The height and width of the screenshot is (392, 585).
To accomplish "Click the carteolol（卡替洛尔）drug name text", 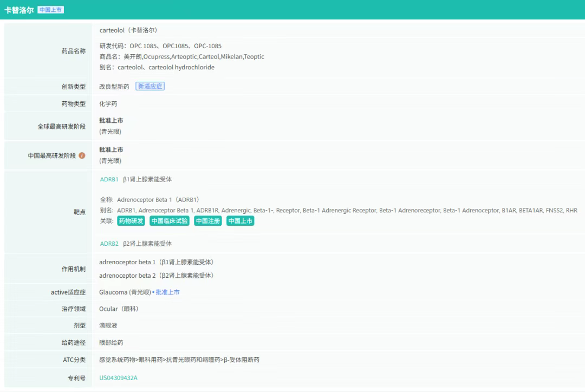I will pos(128,30).
